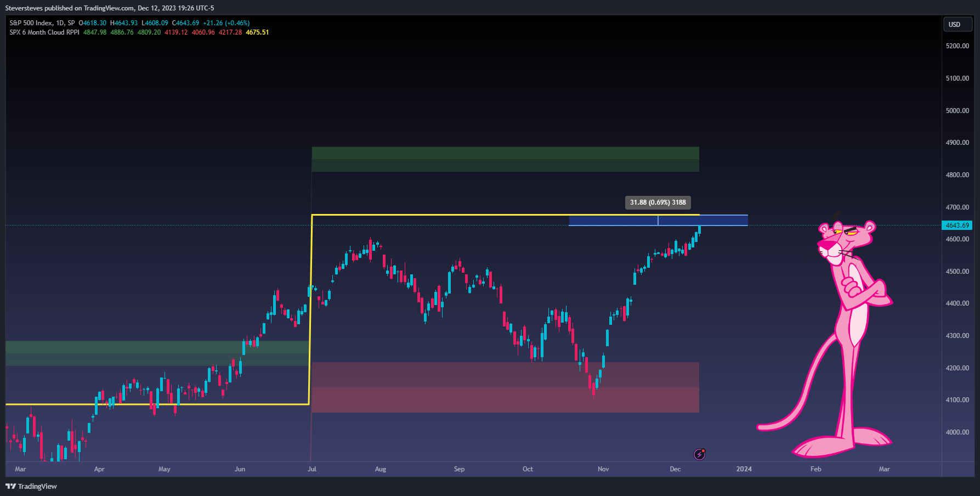The width and height of the screenshot is (980, 496).
Task: Click the change value +21.26 (+0.46%)
Action: click(x=226, y=23)
